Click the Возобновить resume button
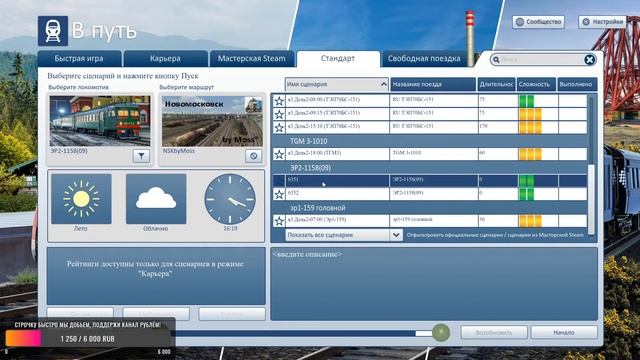Screen dimensions: 640x360 point(494,333)
